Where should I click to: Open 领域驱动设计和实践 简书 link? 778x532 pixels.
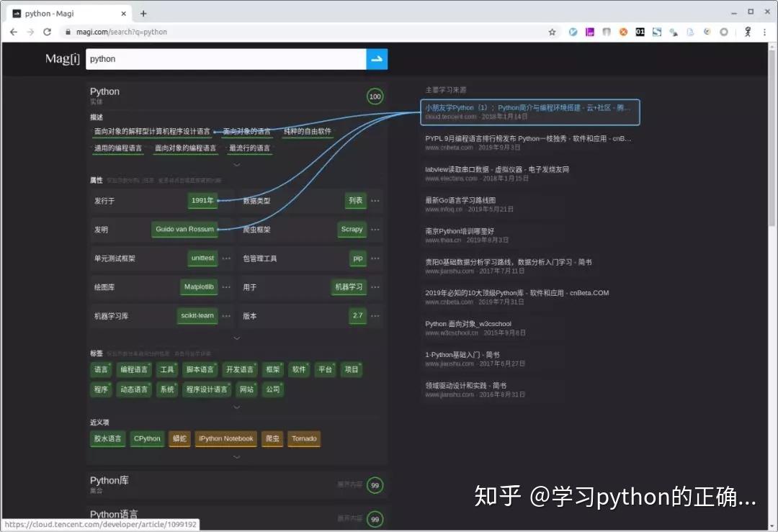[x=465, y=385]
